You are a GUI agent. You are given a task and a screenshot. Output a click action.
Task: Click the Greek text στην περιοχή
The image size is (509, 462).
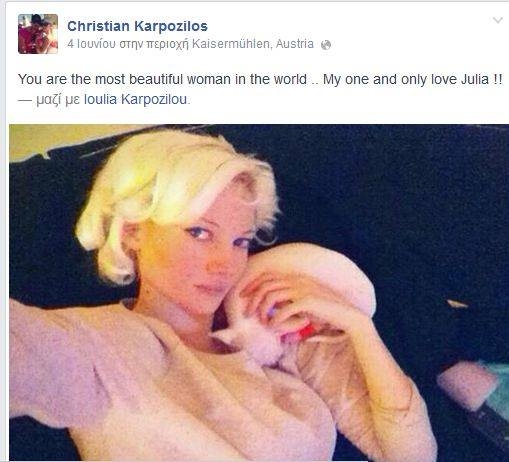(154, 44)
